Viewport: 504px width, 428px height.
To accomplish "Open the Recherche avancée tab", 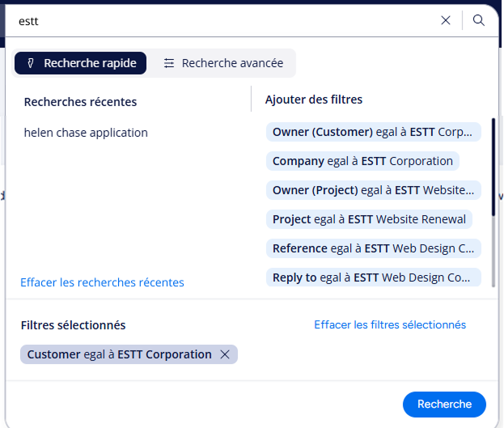I will coord(231,63).
